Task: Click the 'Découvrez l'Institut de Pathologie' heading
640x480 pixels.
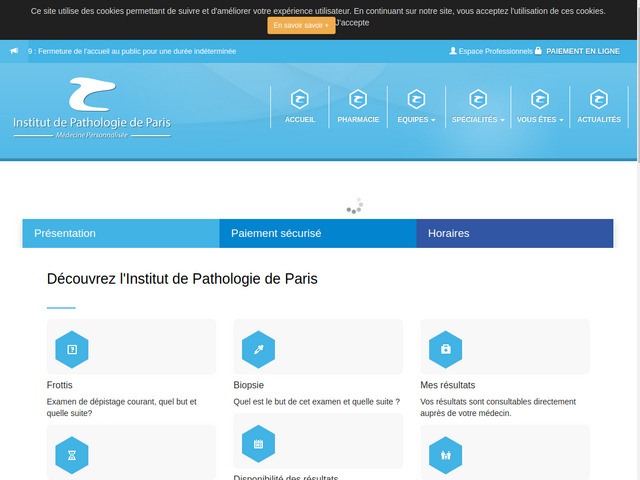Action: tap(182, 279)
